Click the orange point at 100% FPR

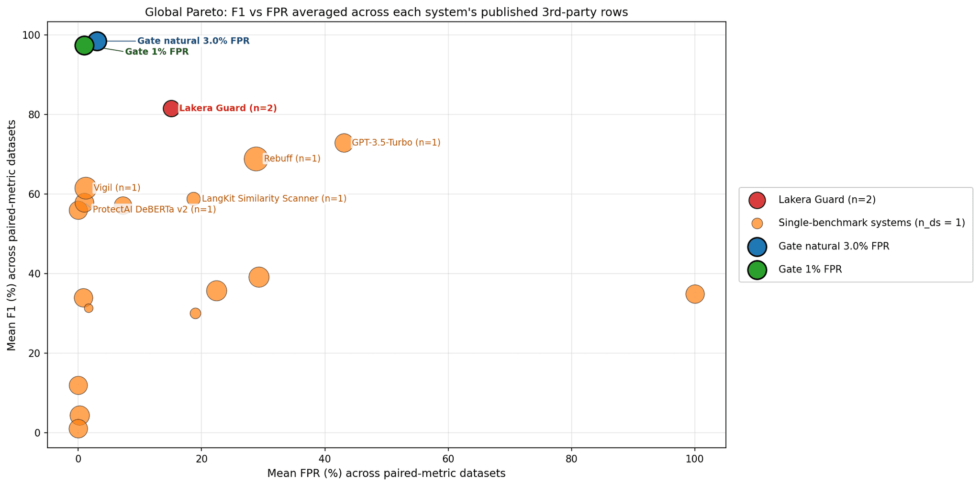pyautogui.click(x=695, y=294)
